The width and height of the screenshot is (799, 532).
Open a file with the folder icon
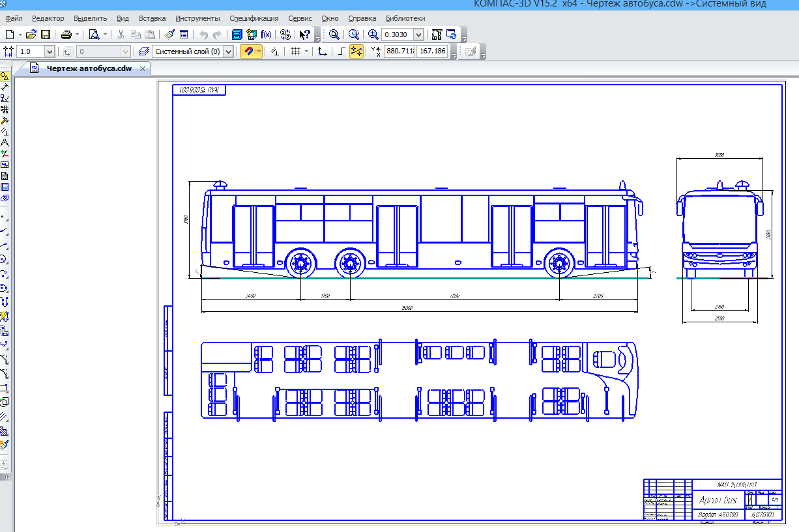click(x=30, y=35)
